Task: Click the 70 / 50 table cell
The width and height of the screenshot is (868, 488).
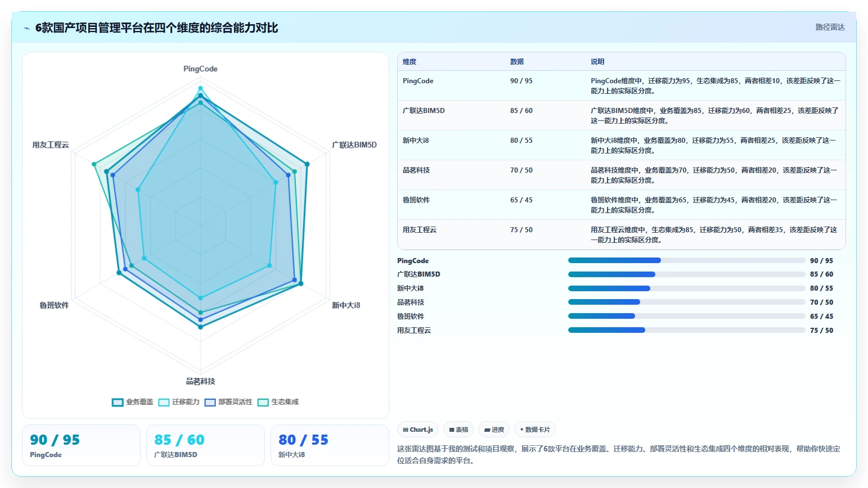Action: 521,170
